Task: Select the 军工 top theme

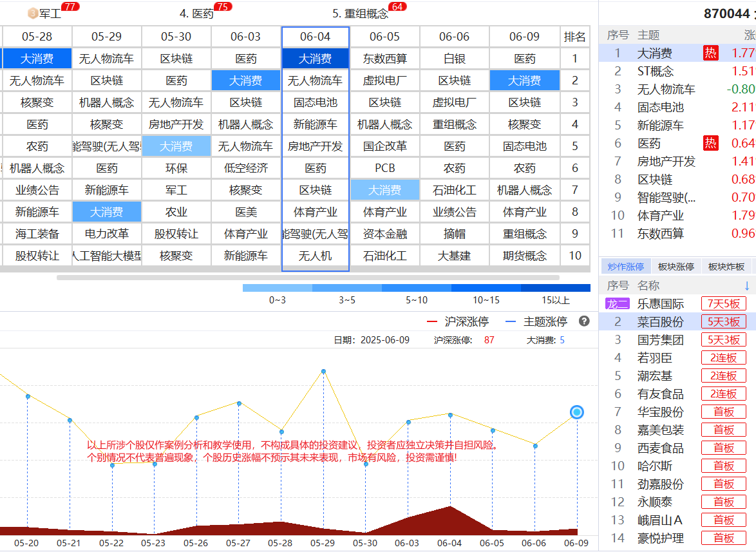Action: pos(50,14)
